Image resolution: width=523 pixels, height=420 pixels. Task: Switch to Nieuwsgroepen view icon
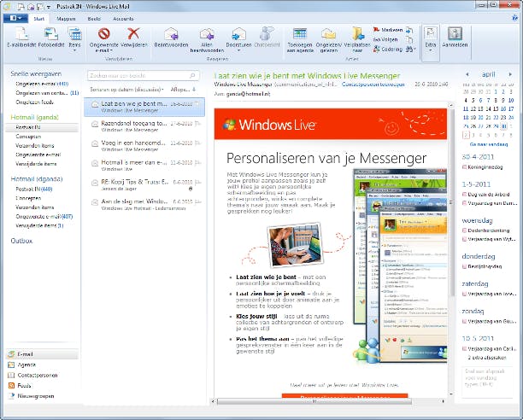(11, 396)
